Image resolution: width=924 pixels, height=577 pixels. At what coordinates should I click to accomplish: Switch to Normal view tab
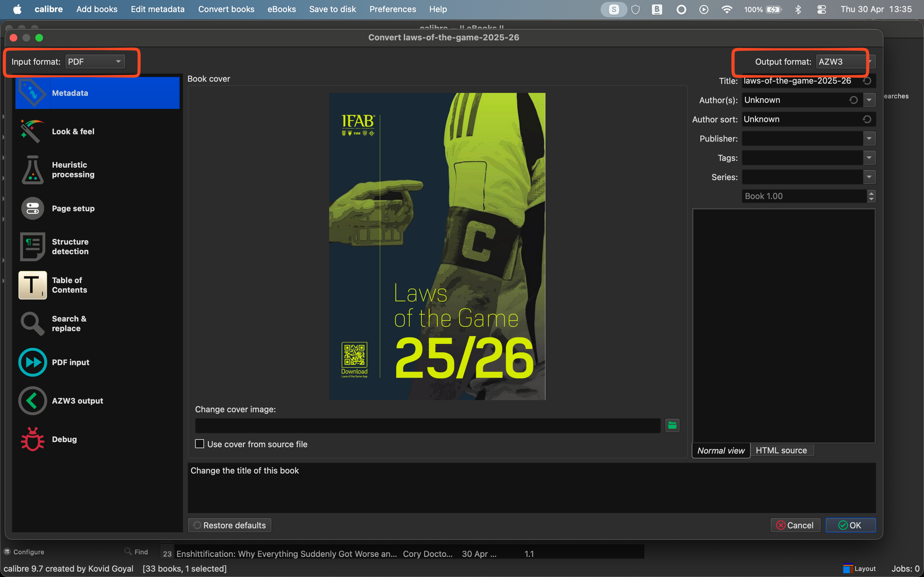pyautogui.click(x=721, y=451)
